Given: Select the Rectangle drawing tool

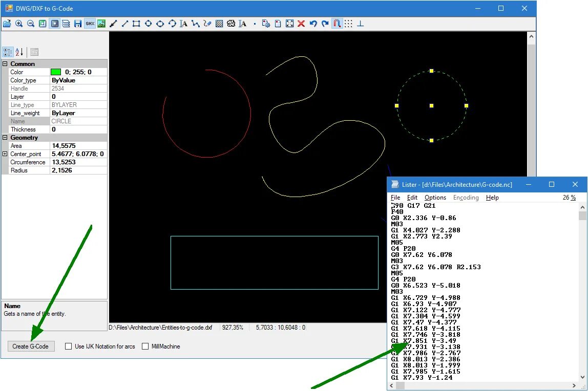Looking at the screenshot, I should click(136, 24).
